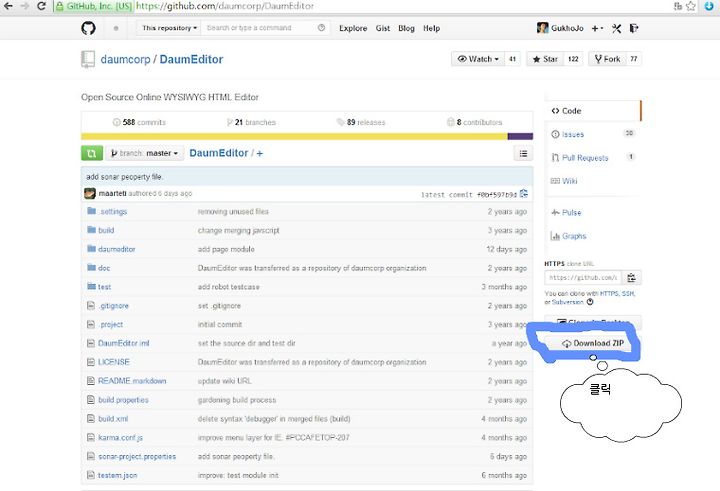Open Blog in top navigation
The width and height of the screenshot is (720, 491).
point(406,28)
